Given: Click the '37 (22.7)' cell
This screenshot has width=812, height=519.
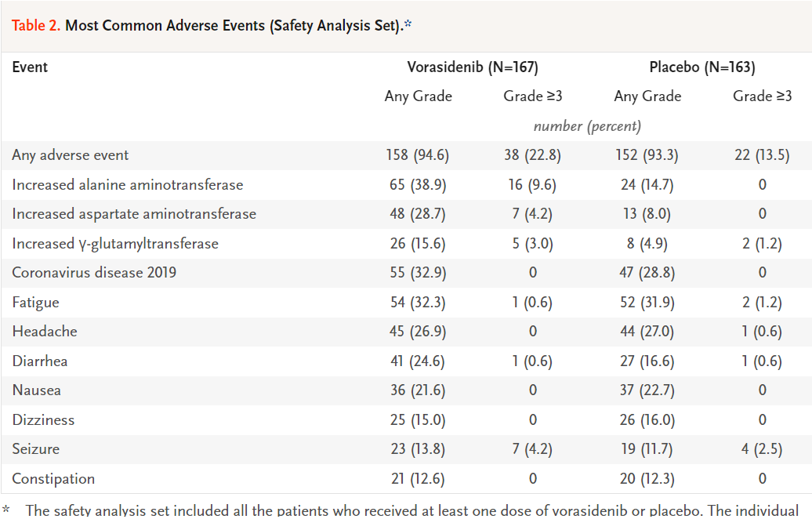Looking at the screenshot, I should point(647,390).
